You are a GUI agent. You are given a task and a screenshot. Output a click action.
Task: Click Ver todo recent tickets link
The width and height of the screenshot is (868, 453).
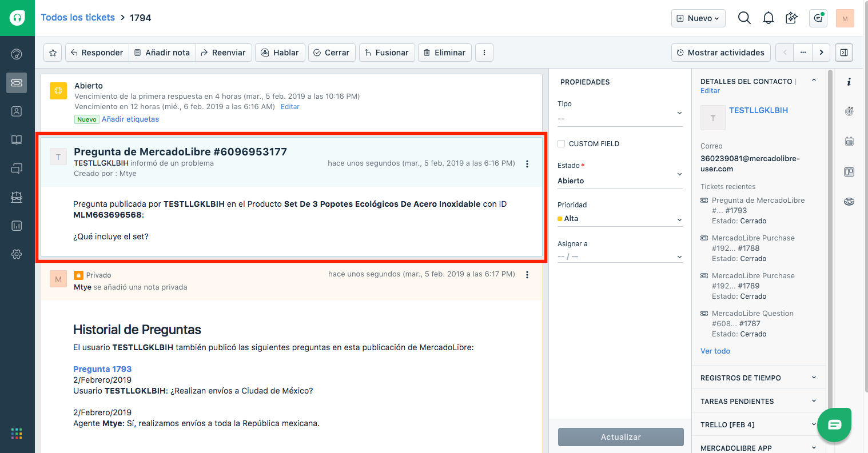[715, 351]
